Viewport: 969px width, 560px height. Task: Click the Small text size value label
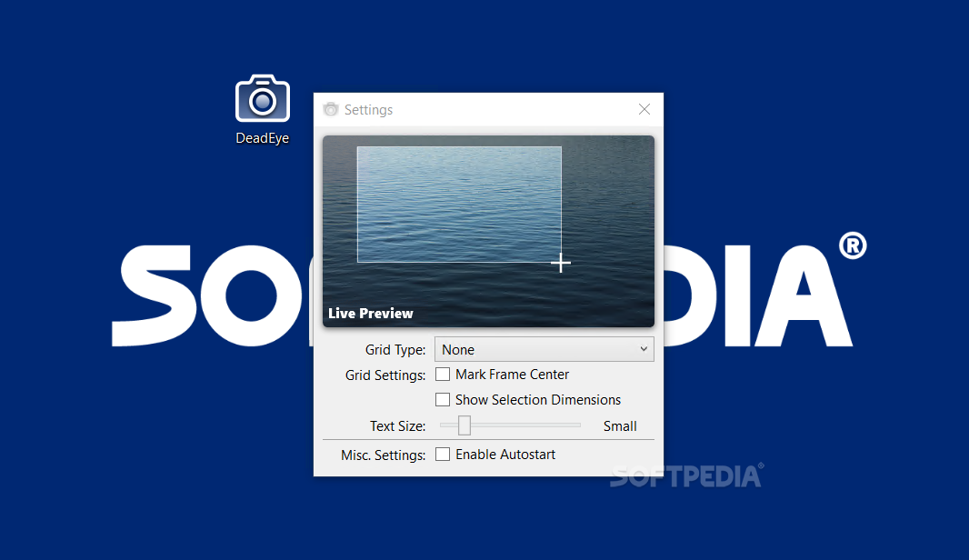[x=620, y=425]
